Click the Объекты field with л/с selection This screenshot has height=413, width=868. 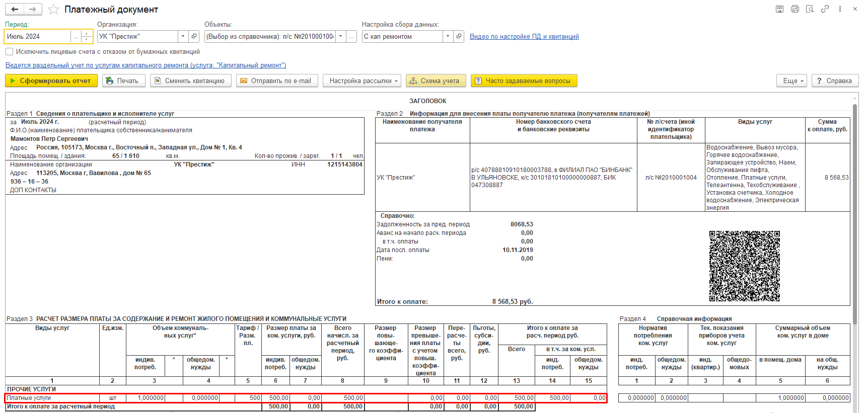point(270,37)
